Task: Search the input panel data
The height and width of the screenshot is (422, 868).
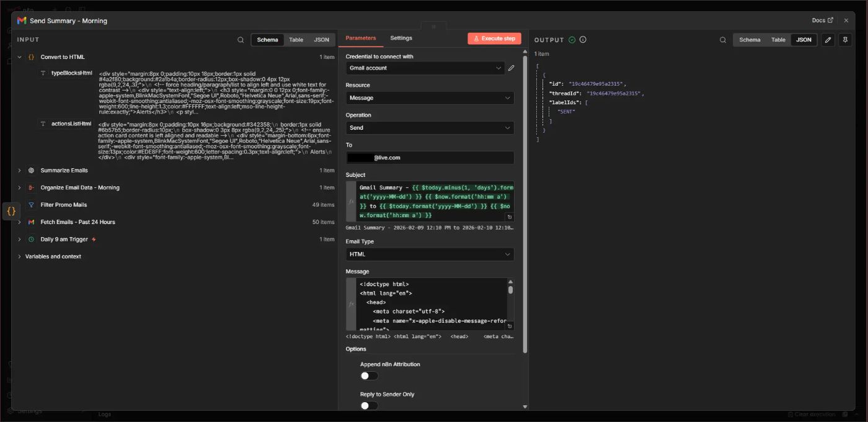Action: pyautogui.click(x=241, y=40)
